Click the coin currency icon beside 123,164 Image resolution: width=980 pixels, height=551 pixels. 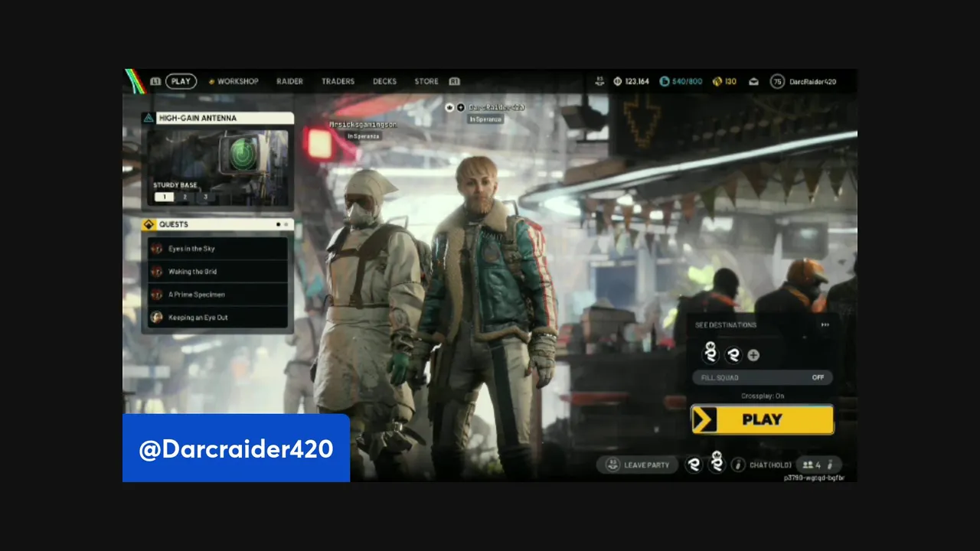click(x=617, y=81)
